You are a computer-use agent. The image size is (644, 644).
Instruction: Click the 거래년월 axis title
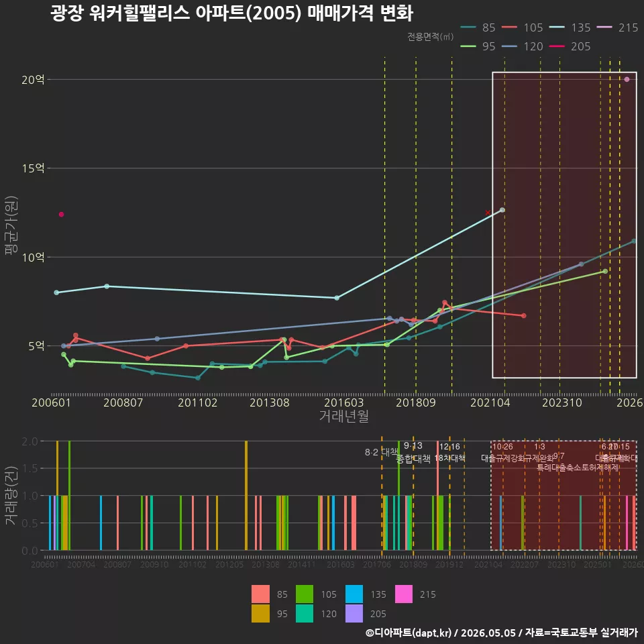pyautogui.click(x=343, y=416)
